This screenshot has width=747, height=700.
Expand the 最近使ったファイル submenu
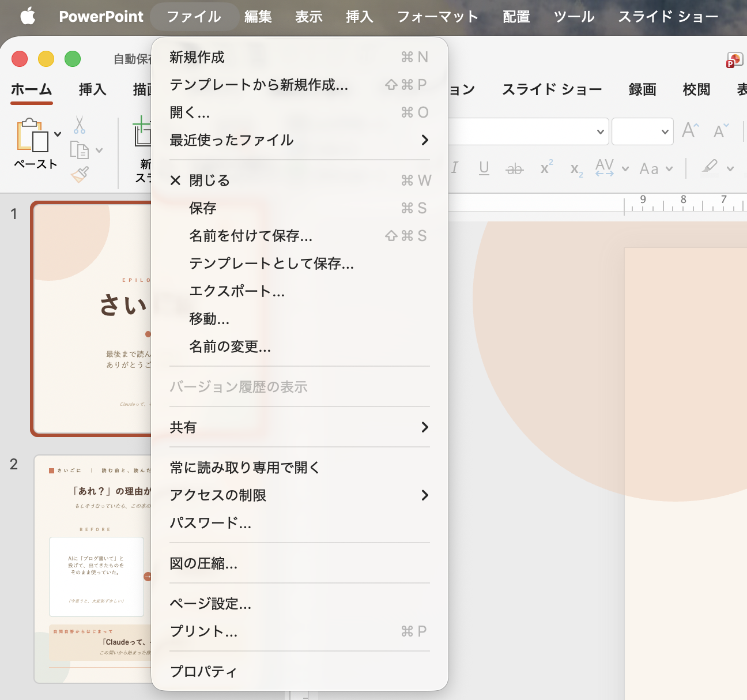pos(300,140)
